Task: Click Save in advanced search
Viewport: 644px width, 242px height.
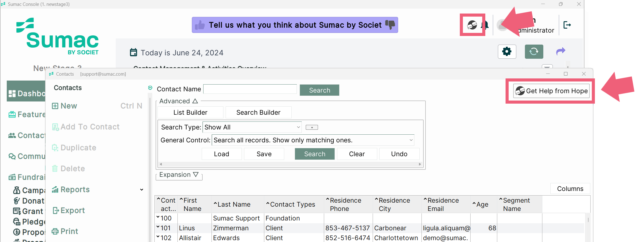Action: point(264,154)
